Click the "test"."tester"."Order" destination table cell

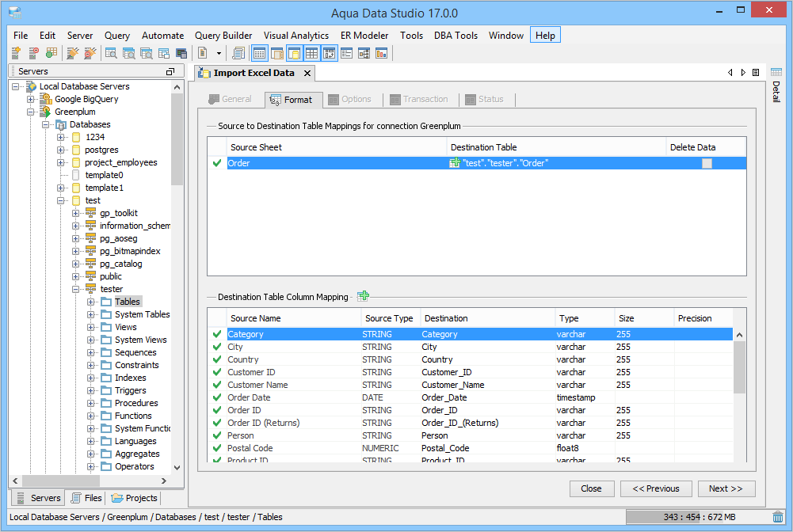[x=556, y=163]
